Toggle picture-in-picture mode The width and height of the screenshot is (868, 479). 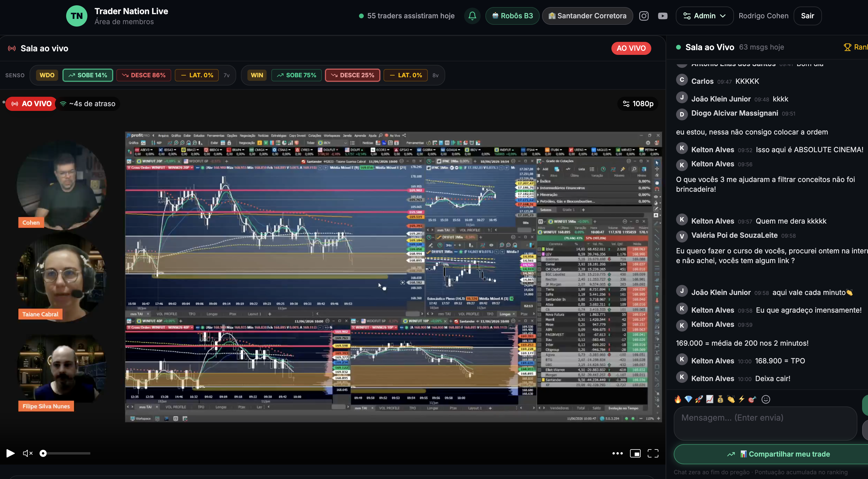(635, 453)
